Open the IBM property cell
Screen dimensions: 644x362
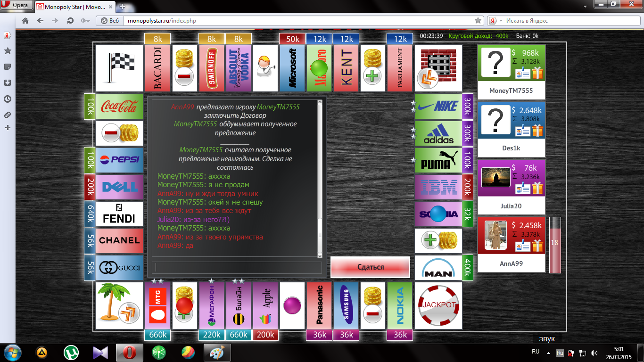point(438,187)
